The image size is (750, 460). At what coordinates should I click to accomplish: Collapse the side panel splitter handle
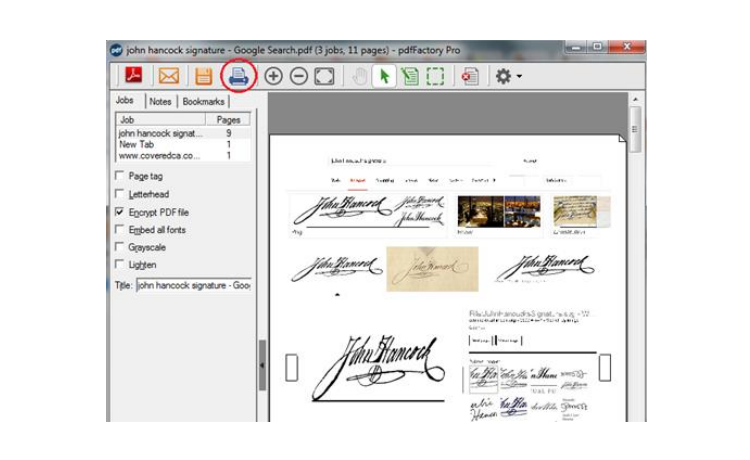click(262, 365)
